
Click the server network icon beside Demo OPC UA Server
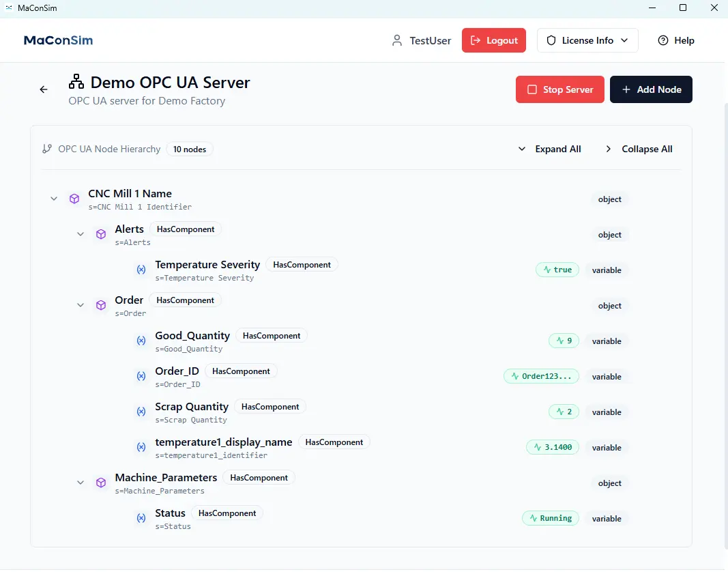[x=76, y=82]
